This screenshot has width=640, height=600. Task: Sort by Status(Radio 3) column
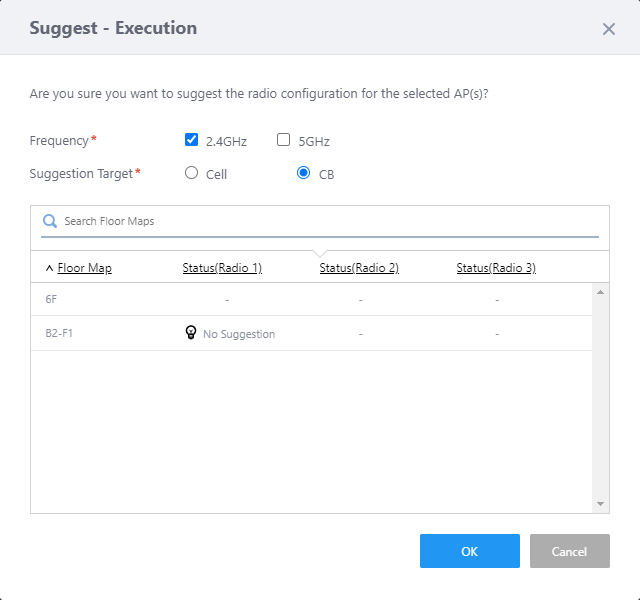coord(496,268)
